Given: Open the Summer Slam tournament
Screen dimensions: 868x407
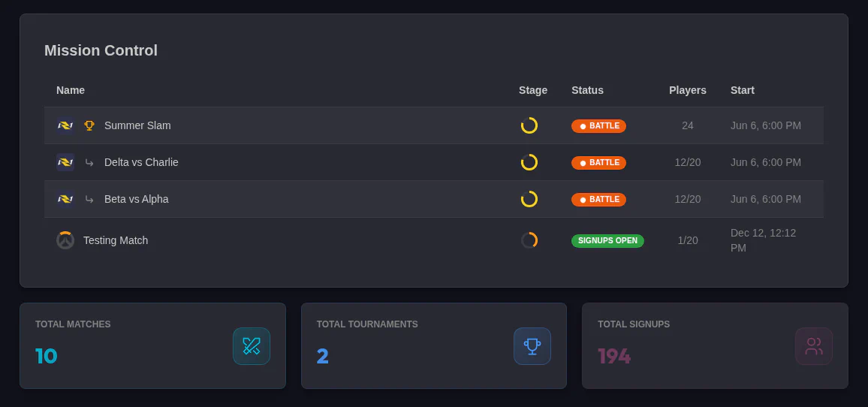Looking at the screenshot, I should tap(137, 125).
